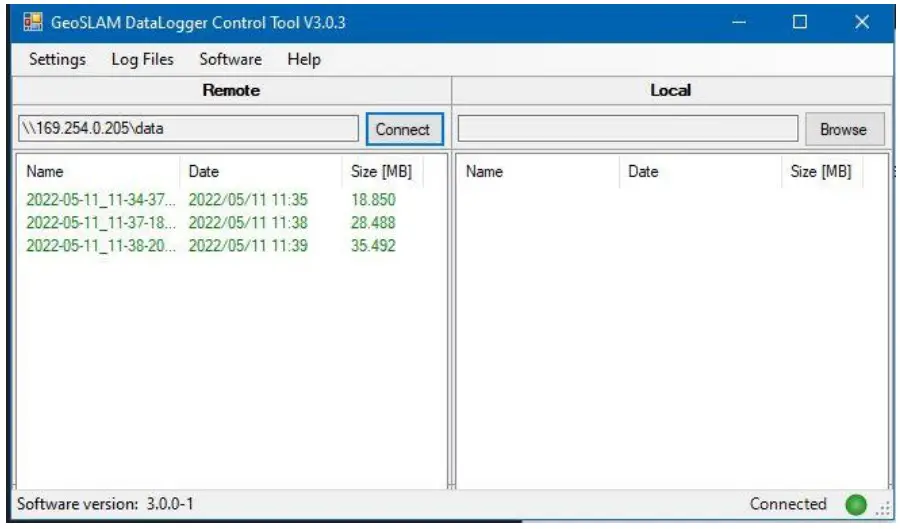Sort Remote list by Name column
Image resolution: width=900 pixels, height=529 pixels.
[98, 172]
